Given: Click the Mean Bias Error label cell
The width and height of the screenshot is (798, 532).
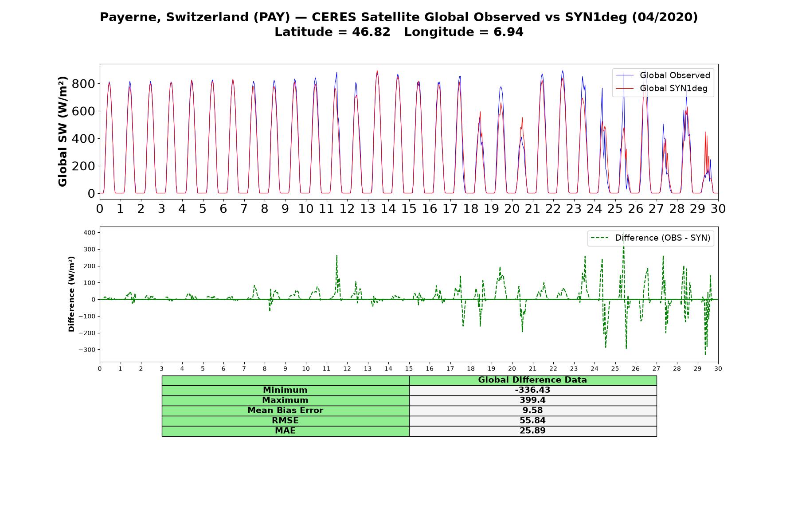Looking at the screenshot, I should pyautogui.click(x=285, y=411).
